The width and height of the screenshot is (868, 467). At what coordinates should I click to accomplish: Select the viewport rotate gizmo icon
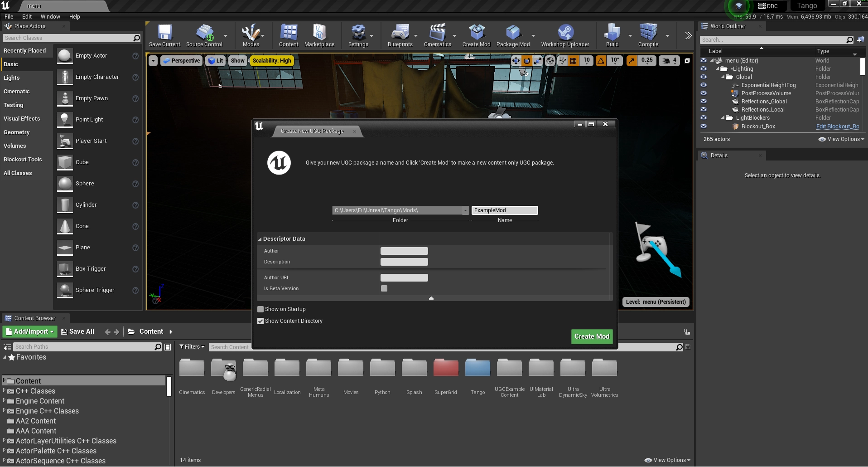coord(527,61)
